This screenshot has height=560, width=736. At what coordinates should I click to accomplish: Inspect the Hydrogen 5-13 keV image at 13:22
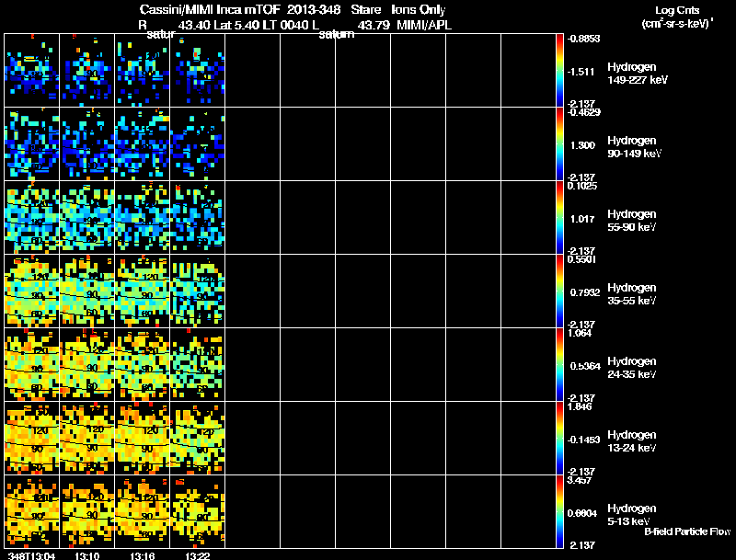[x=198, y=512]
